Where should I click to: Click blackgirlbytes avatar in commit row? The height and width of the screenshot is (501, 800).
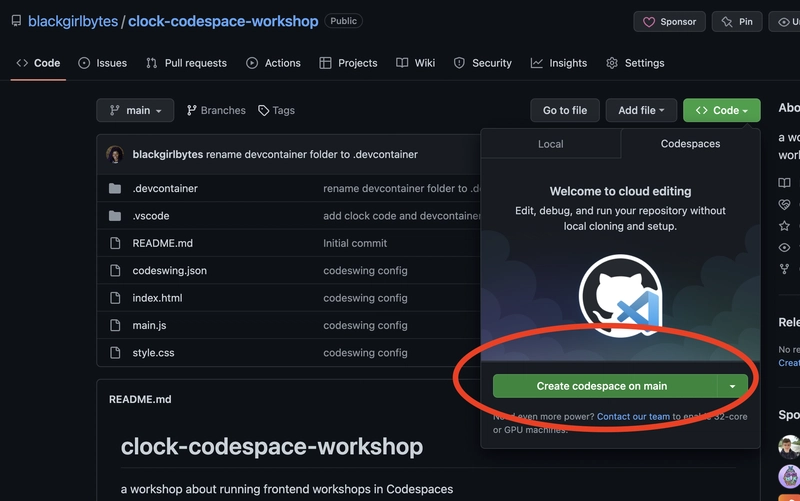(x=115, y=154)
